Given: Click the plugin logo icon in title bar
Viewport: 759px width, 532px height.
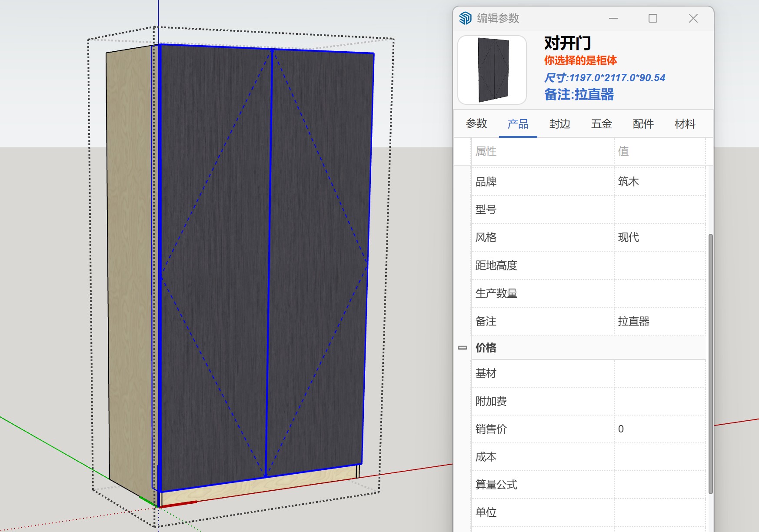Looking at the screenshot, I should pos(465,18).
